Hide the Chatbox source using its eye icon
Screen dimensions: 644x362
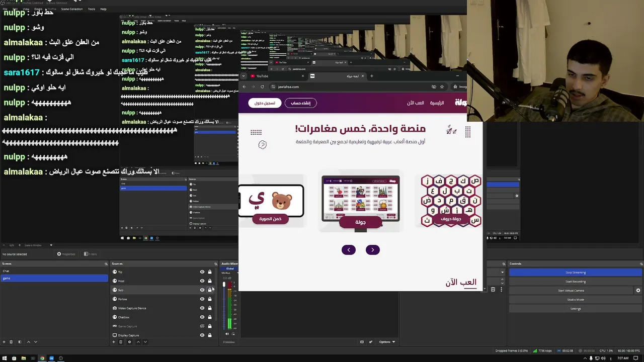tap(202, 317)
